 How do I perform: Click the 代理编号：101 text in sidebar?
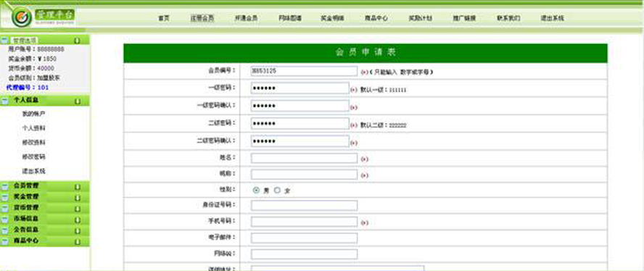pos(28,88)
